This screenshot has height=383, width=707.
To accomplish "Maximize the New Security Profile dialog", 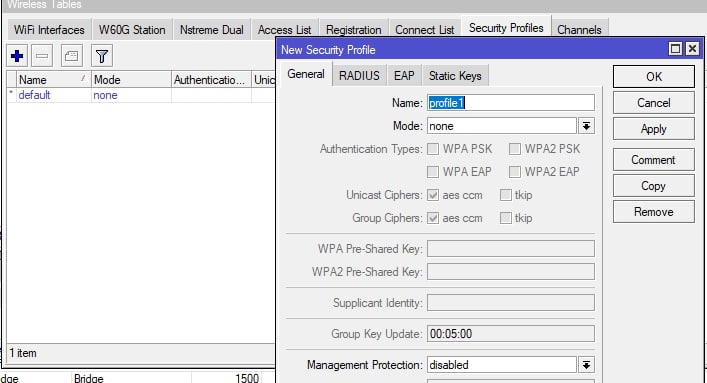I will point(675,49).
